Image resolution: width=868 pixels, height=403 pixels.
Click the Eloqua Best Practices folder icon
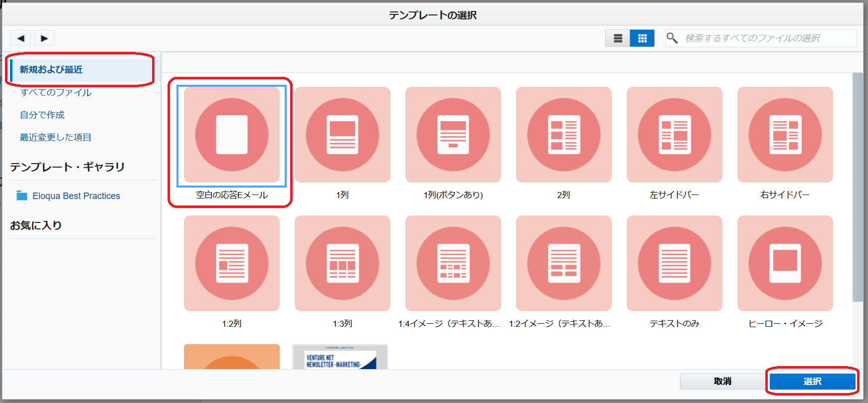pyautogui.click(x=22, y=196)
